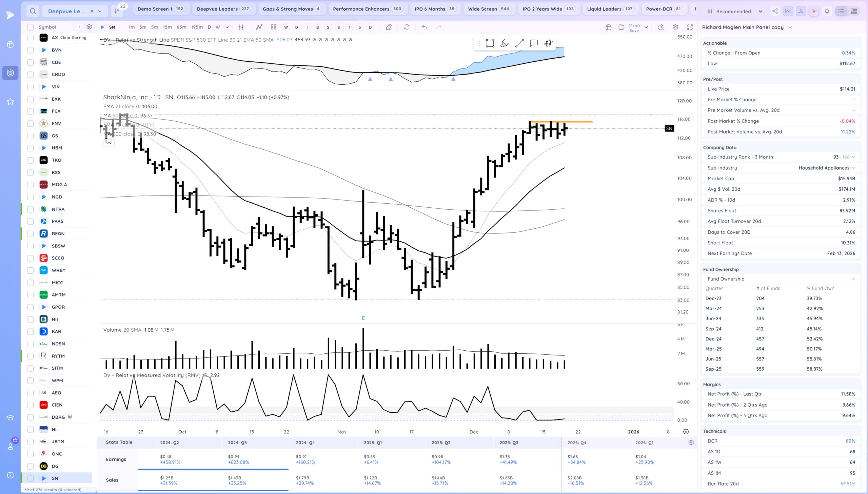Collapse the Fund Ownership section
The image size is (868, 494).
coord(853,279)
